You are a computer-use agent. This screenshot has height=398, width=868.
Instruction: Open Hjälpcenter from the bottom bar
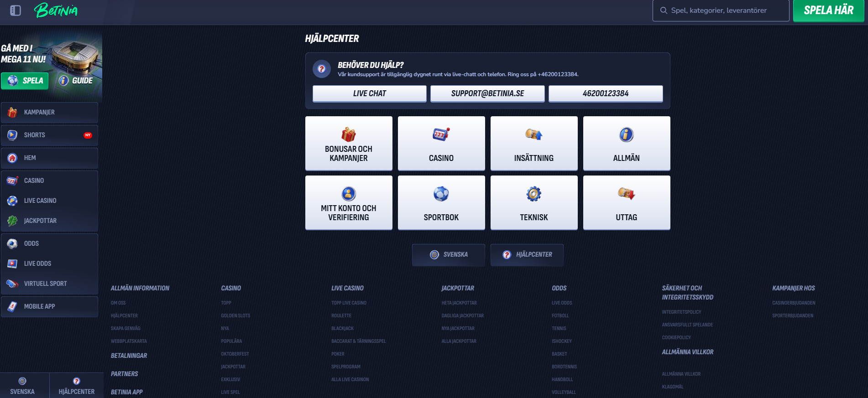click(x=77, y=386)
